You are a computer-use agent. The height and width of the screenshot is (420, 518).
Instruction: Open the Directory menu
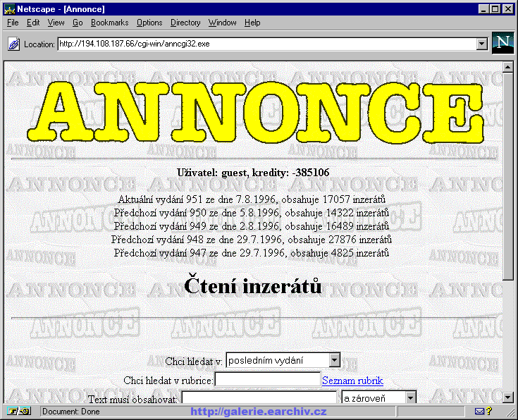point(185,23)
